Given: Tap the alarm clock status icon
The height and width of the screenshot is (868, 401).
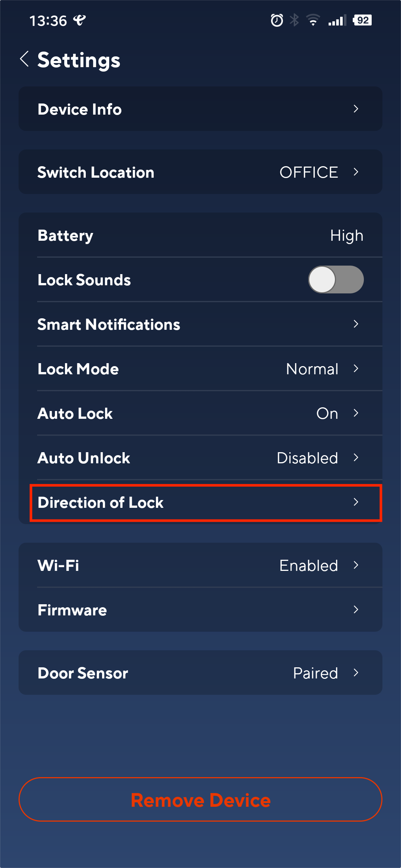Looking at the screenshot, I should 277,20.
